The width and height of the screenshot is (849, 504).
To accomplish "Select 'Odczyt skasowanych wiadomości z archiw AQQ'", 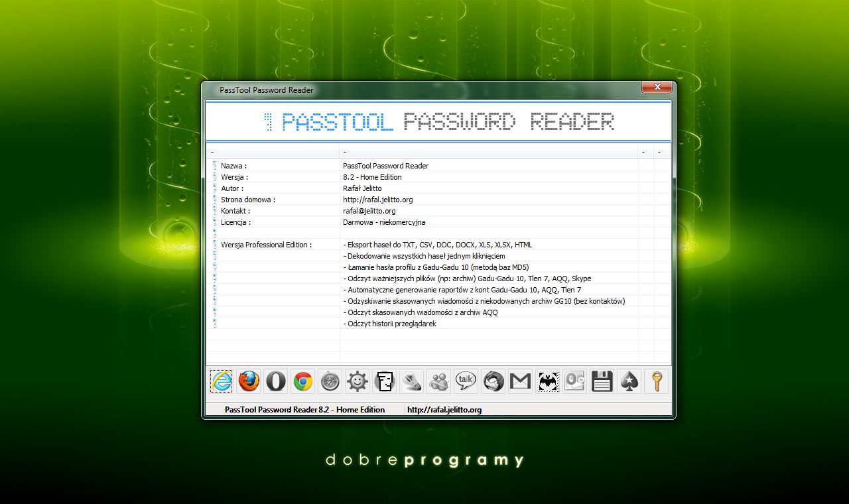I will click(421, 312).
